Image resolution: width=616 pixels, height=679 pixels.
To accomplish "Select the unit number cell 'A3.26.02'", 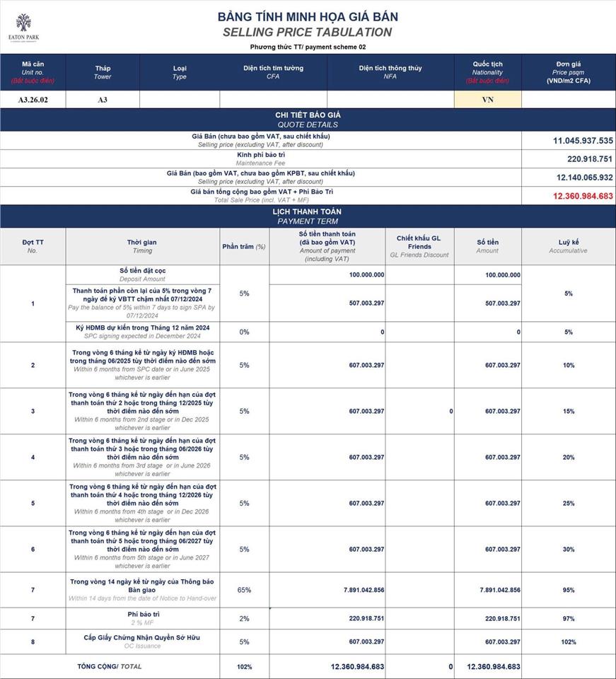I will (x=33, y=100).
